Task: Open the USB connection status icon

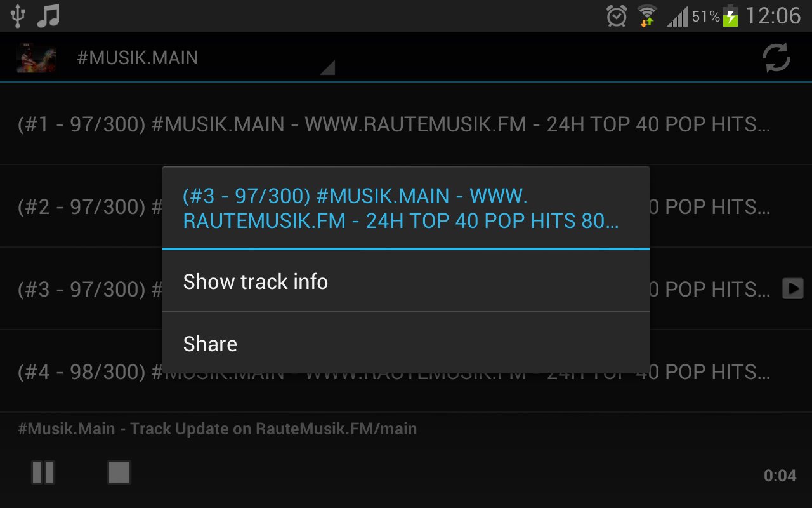Action: point(17,16)
